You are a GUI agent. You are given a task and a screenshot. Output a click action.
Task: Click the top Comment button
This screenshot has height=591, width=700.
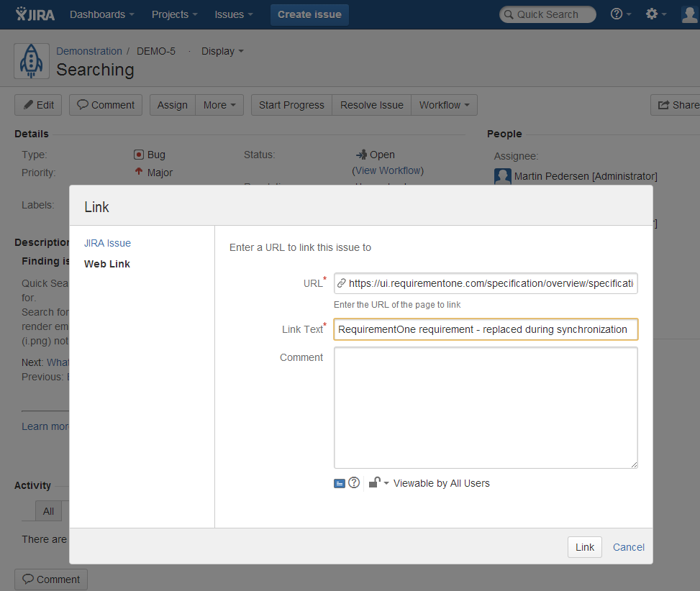coord(106,105)
